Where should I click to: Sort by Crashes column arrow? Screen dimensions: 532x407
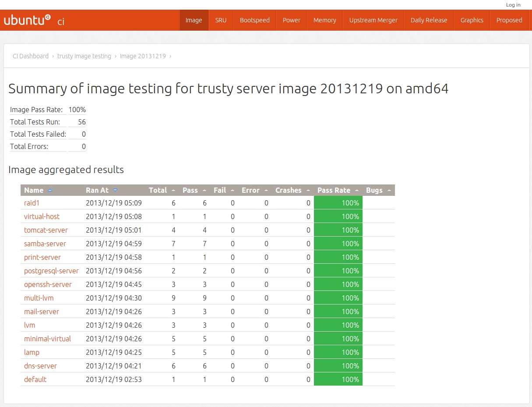[x=308, y=191]
